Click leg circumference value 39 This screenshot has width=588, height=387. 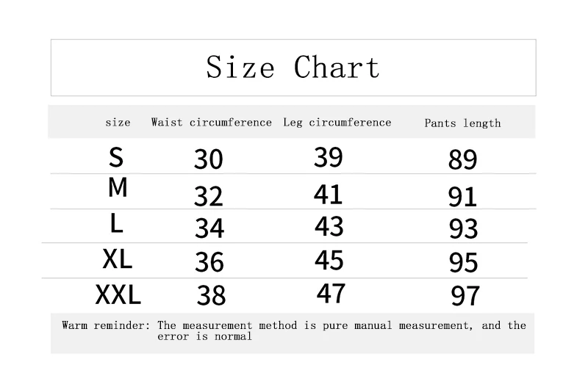pyautogui.click(x=329, y=157)
